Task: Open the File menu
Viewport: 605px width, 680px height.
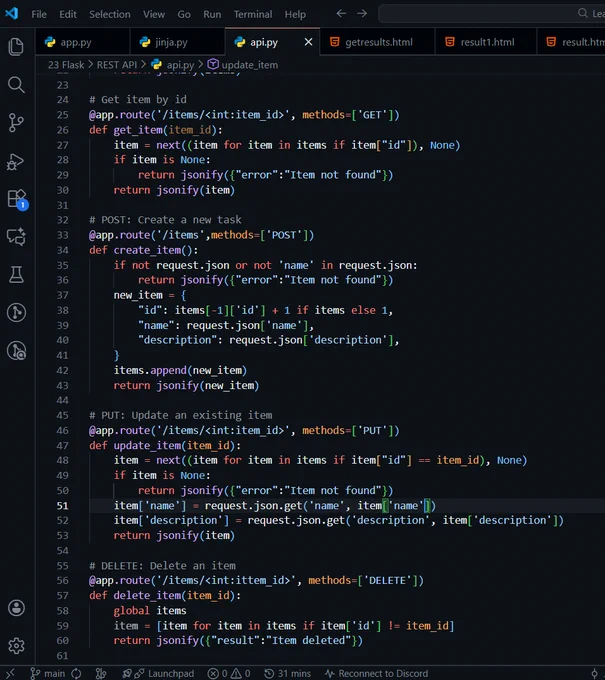Action: pyautogui.click(x=39, y=14)
